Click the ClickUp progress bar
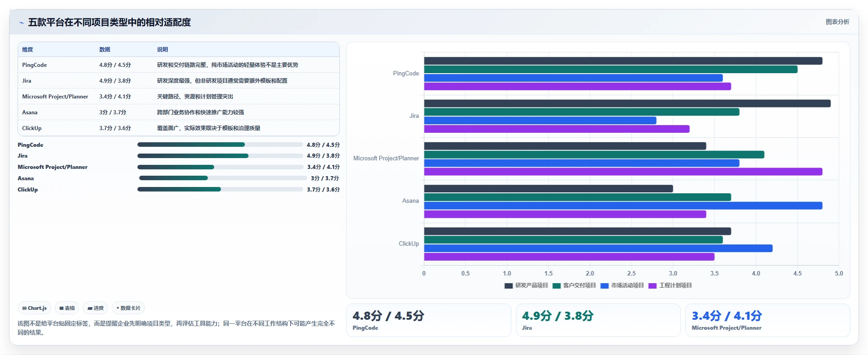868x355 pixels. 220,189
